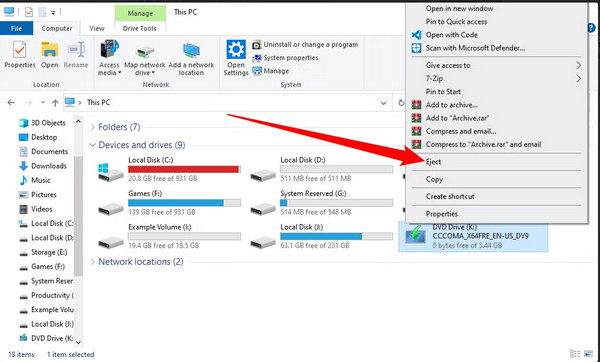Choose Open in new window

pyautogui.click(x=459, y=8)
